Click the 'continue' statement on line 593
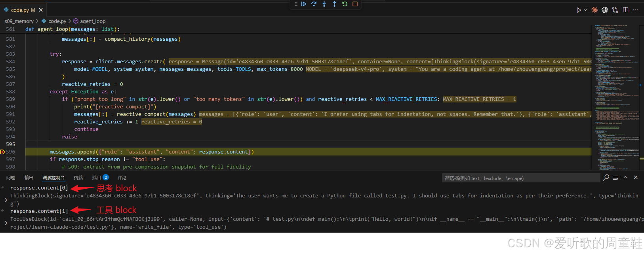This screenshot has height=254, width=644. [86, 129]
